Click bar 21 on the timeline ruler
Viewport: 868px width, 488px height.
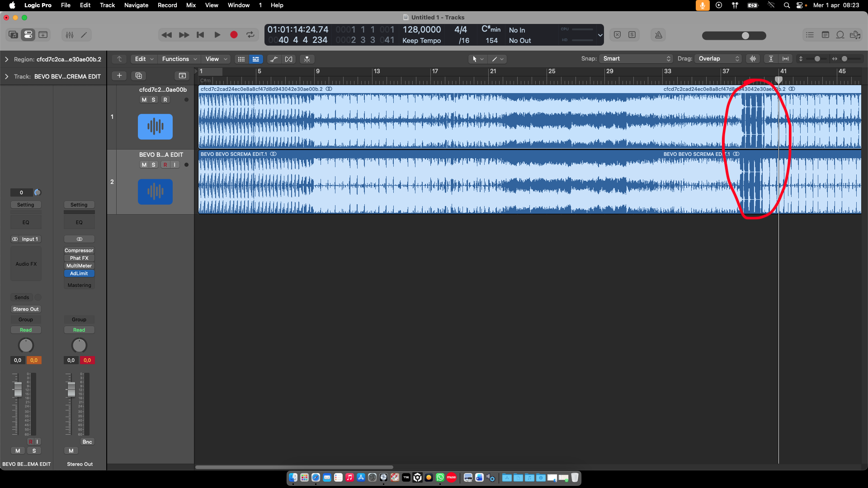point(493,71)
